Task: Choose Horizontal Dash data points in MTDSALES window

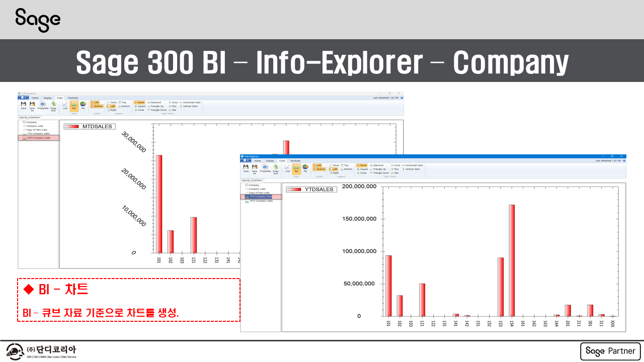Action: pos(190,103)
